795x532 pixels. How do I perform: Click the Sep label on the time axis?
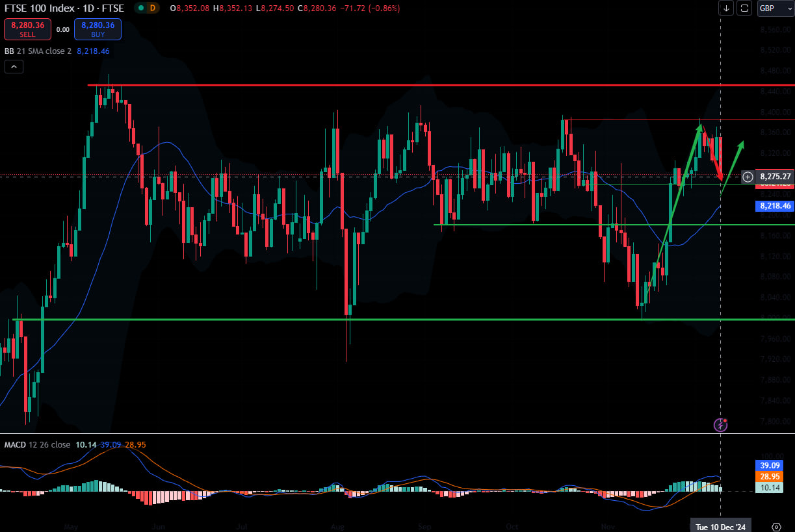pos(424,526)
